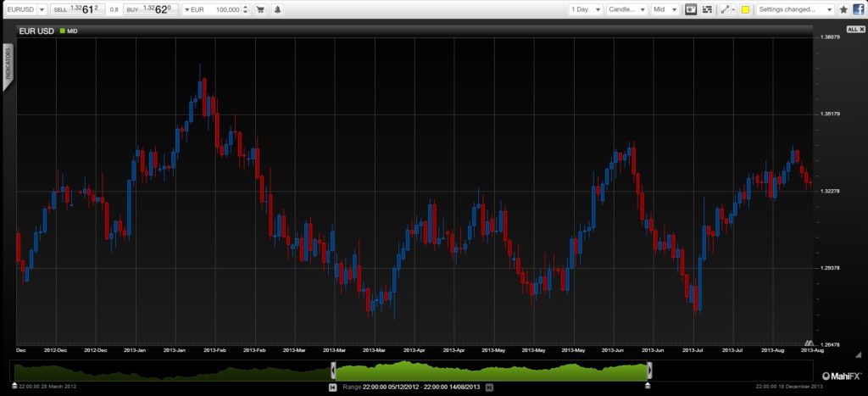Open the Mid price type dropdown
This screenshot has height=396, width=868.
(x=665, y=9)
